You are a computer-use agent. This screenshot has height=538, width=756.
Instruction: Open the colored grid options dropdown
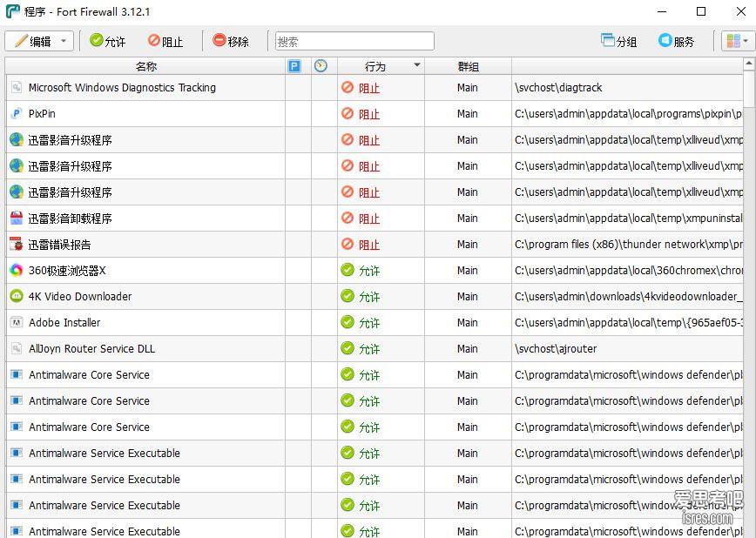(737, 42)
